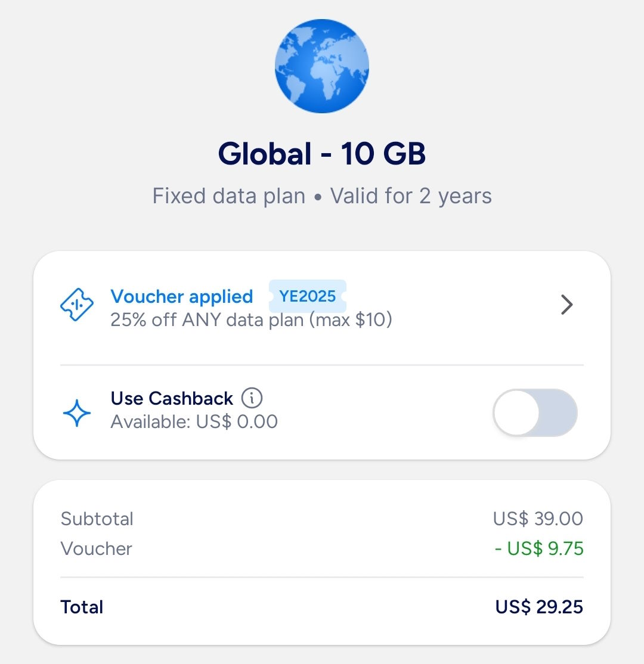Click the 'Voucher applied' link
Image resolution: width=644 pixels, height=664 pixels.
pyautogui.click(x=182, y=296)
